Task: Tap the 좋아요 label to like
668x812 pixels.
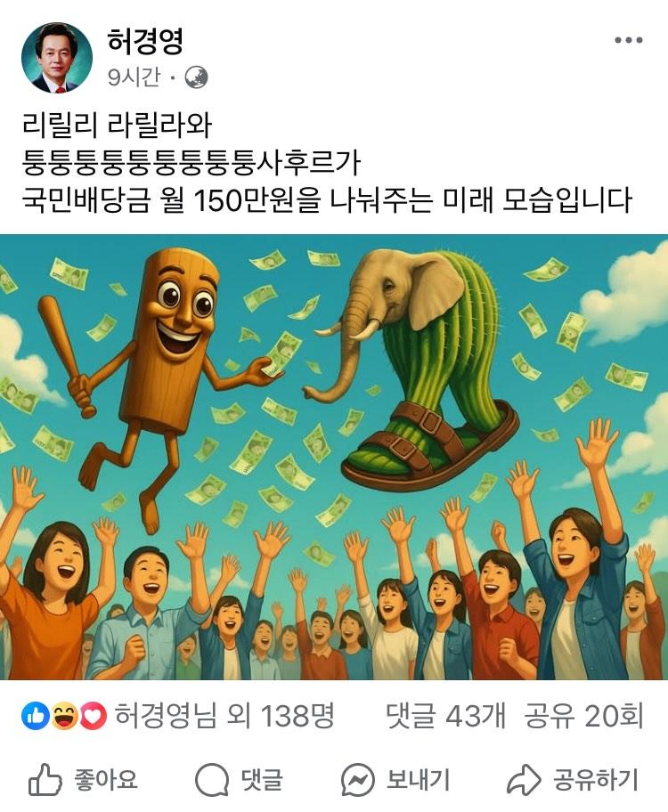Action: (x=106, y=780)
